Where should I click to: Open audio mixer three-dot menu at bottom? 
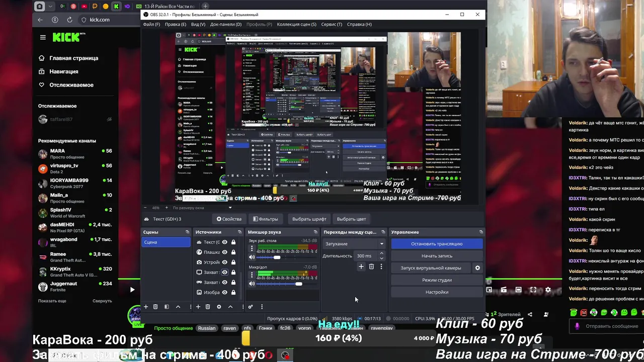[x=262, y=307]
